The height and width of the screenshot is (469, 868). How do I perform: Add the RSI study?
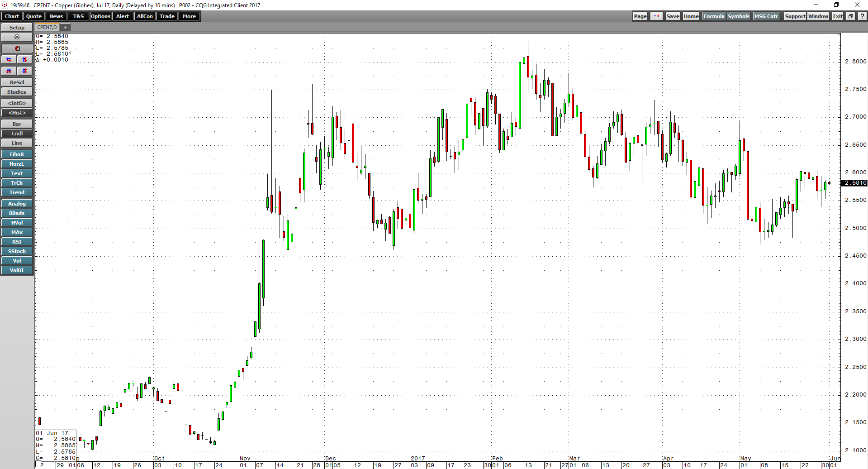coord(17,242)
